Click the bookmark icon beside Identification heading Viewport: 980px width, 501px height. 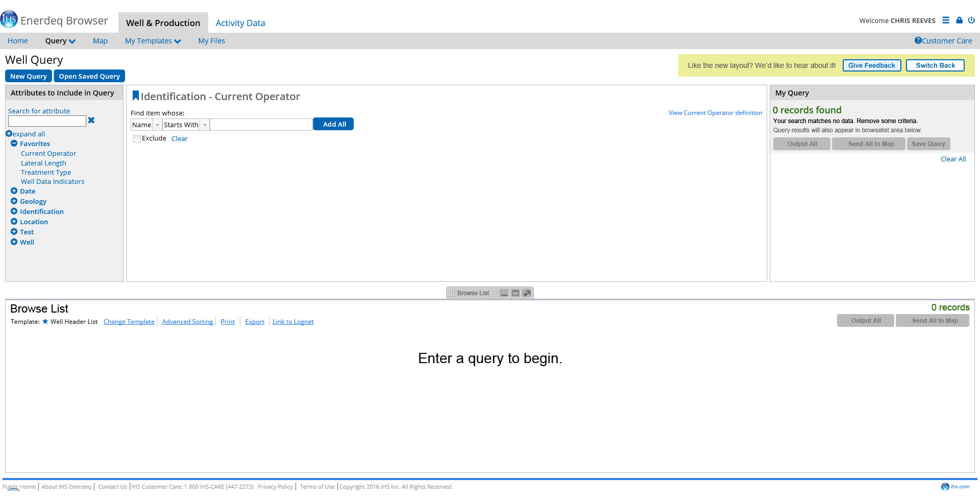[x=136, y=96]
